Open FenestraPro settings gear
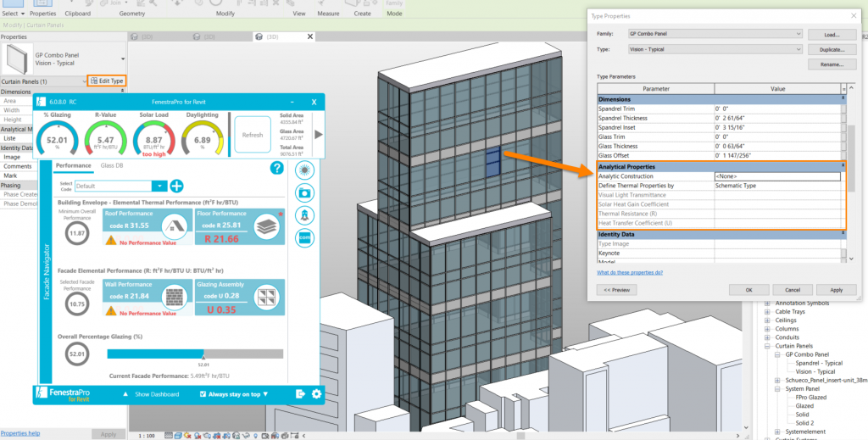Image resolution: width=868 pixels, height=440 pixels. tap(317, 394)
